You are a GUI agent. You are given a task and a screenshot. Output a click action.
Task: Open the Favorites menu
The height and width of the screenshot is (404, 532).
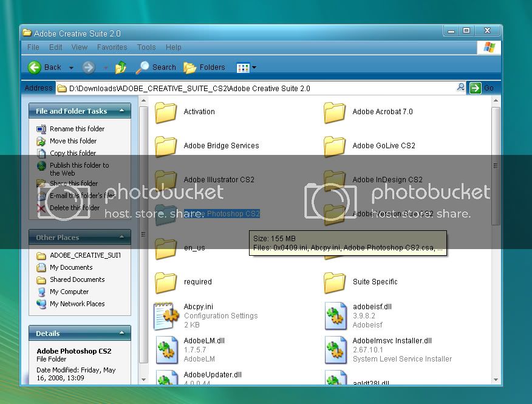click(x=112, y=47)
